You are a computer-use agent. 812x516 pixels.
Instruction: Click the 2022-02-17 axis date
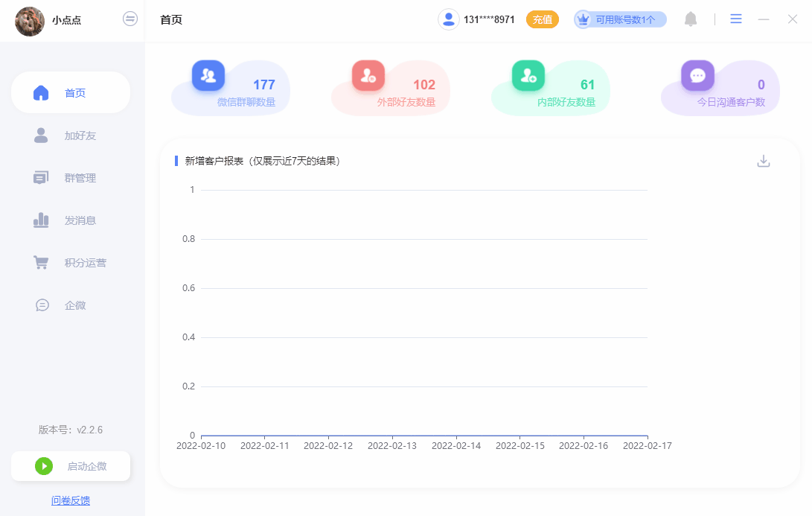[648, 446]
